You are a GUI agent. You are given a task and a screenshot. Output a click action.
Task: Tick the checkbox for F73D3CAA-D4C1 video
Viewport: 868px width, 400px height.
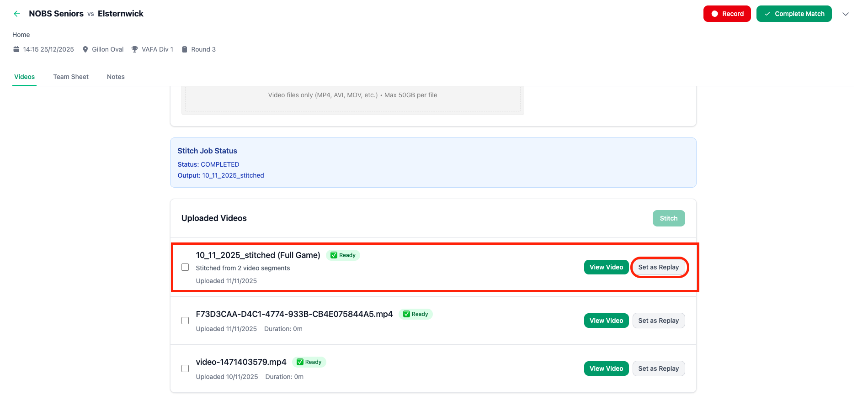pos(185,321)
